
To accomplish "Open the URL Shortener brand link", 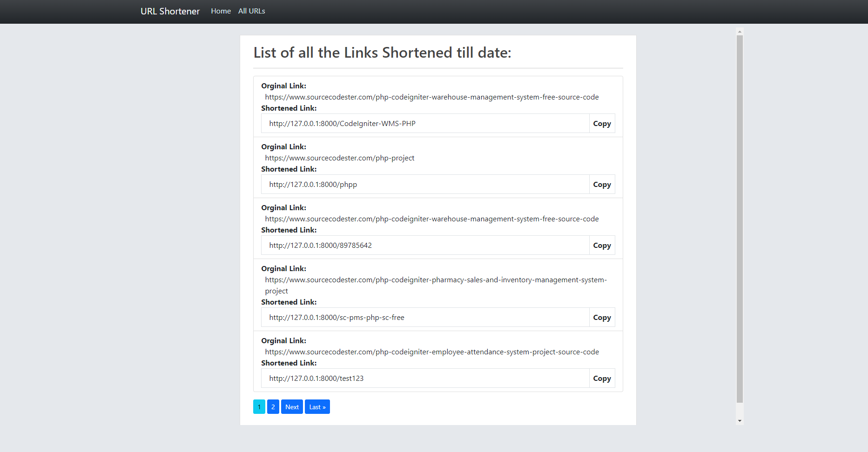I will [170, 11].
